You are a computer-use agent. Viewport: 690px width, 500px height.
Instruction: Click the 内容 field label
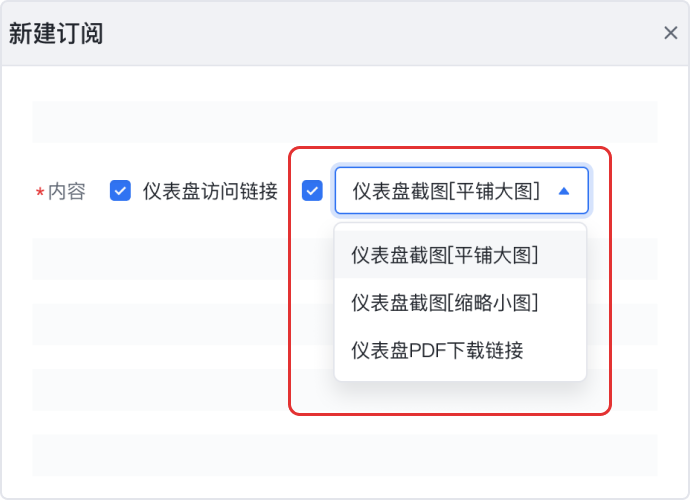67,191
